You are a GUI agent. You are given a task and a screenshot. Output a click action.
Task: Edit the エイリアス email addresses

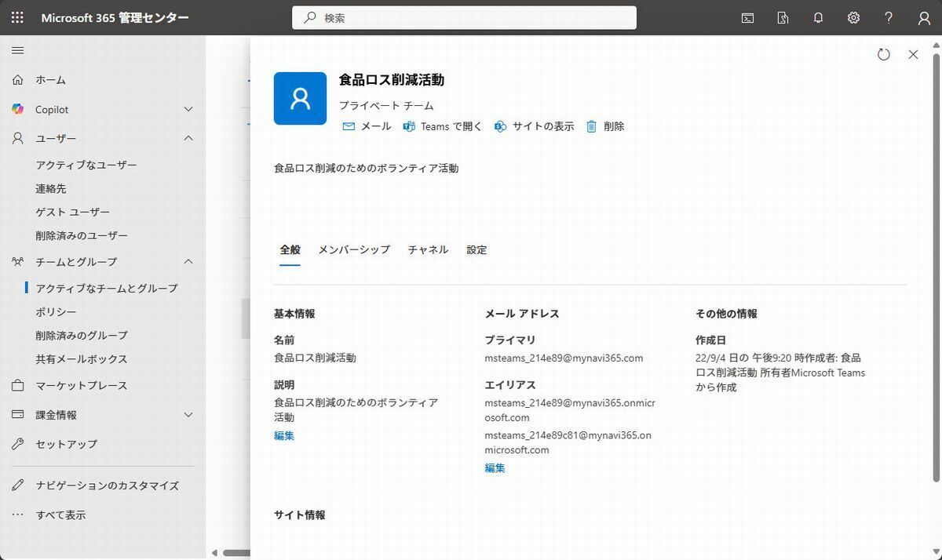point(495,467)
